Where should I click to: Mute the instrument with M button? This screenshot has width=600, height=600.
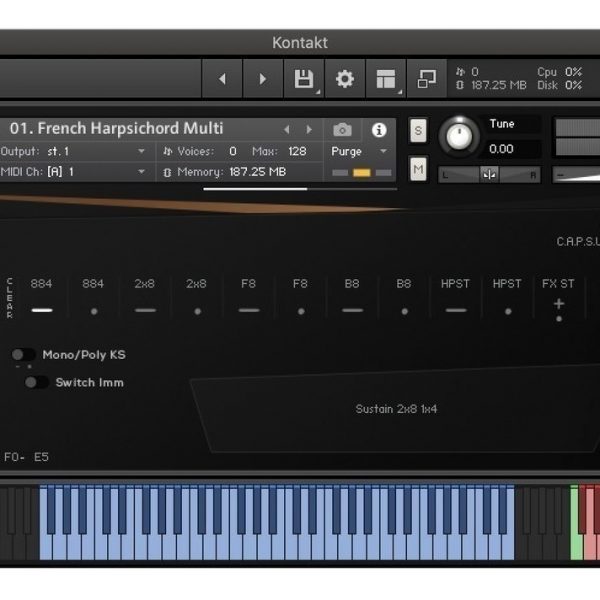(x=418, y=169)
